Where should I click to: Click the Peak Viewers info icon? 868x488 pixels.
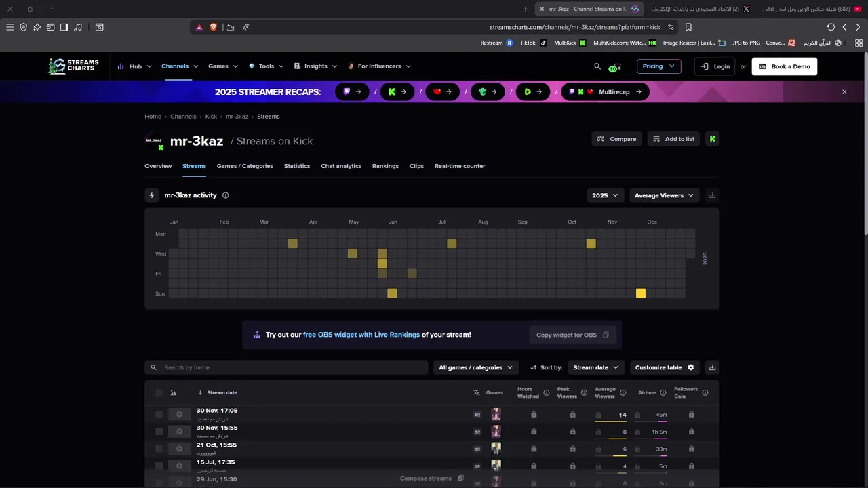(584, 393)
